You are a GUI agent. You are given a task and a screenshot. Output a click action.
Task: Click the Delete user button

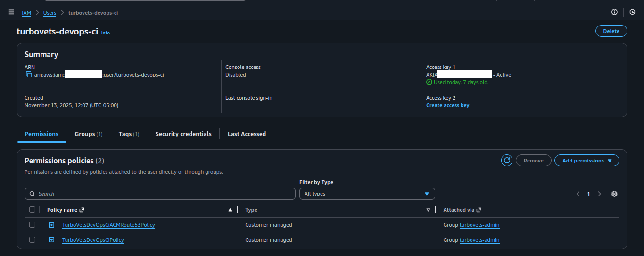[611, 31]
